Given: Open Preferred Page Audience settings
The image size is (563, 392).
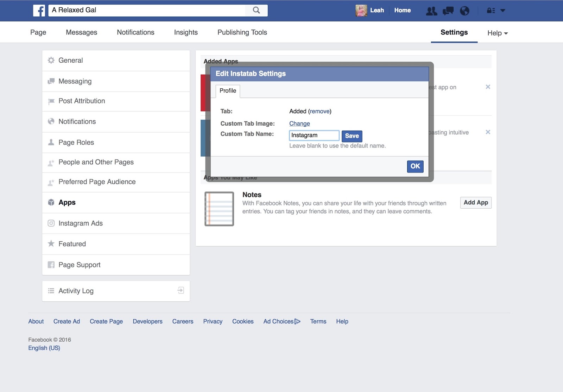Looking at the screenshot, I should [116, 182].
